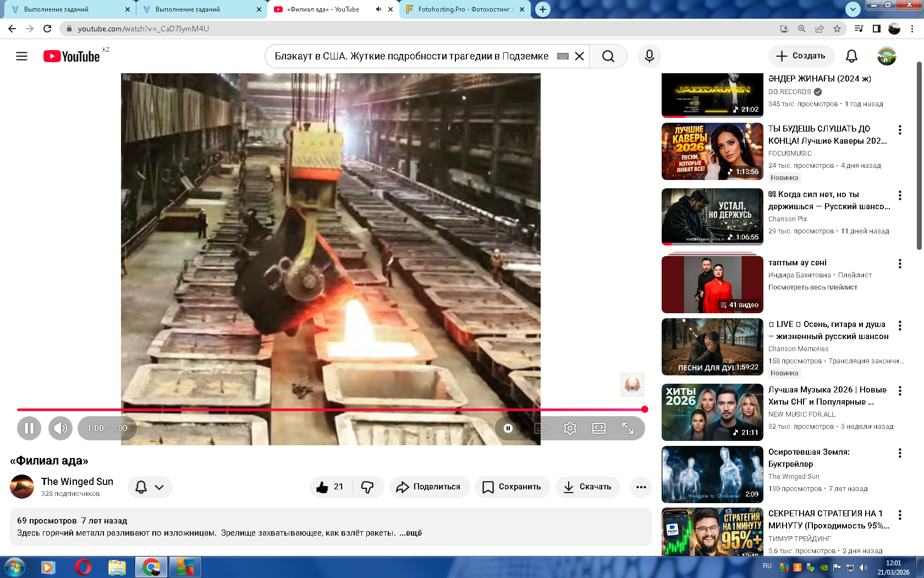Open more actions three-dot menu under video
The width and height of the screenshot is (924, 578).
tap(641, 487)
